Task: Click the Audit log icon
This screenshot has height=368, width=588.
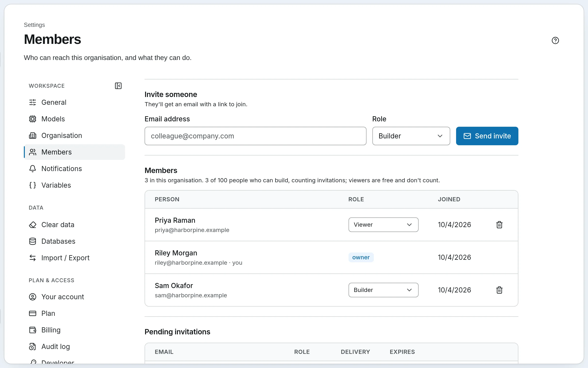Action: 33,347
